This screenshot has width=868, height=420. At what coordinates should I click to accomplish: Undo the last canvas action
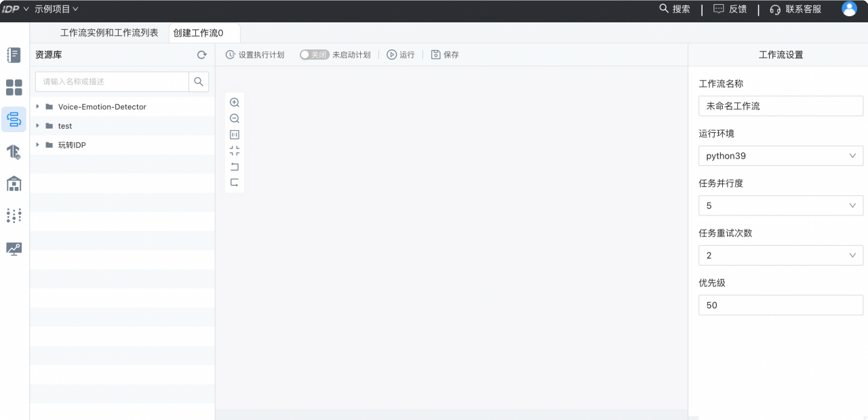tap(235, 167)
